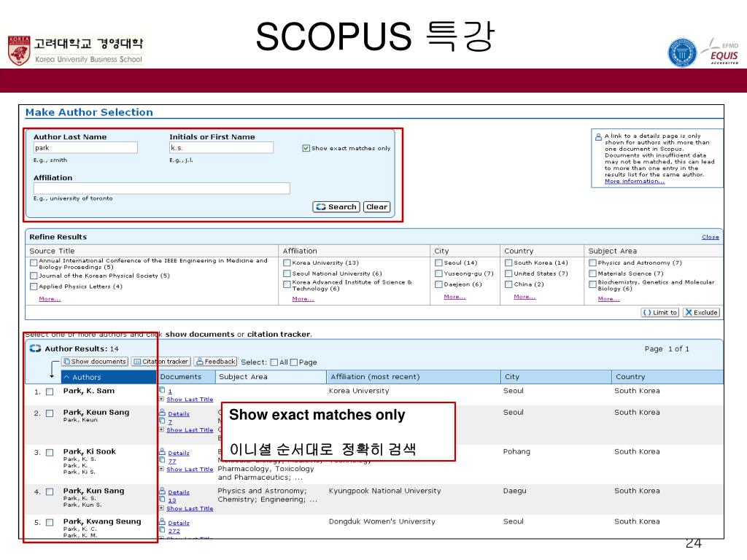
Task: Toggle Show exact matches only checkbox
Action: [306, 148]
